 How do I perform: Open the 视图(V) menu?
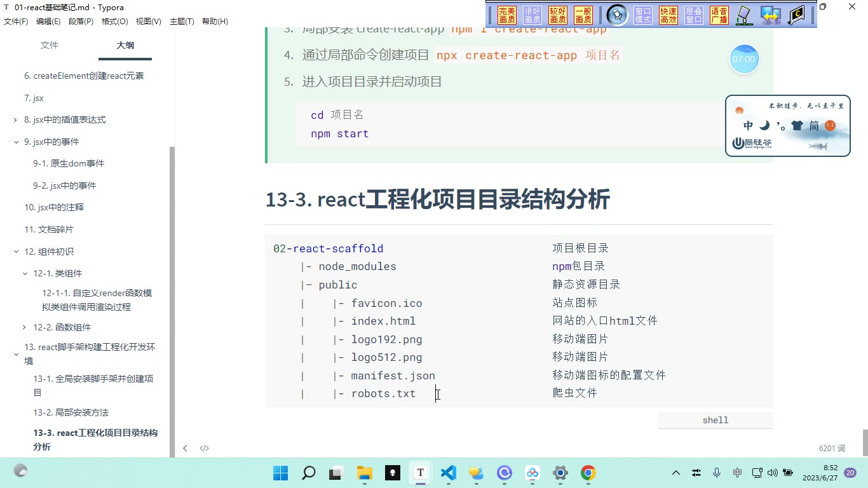pos(149,21)
